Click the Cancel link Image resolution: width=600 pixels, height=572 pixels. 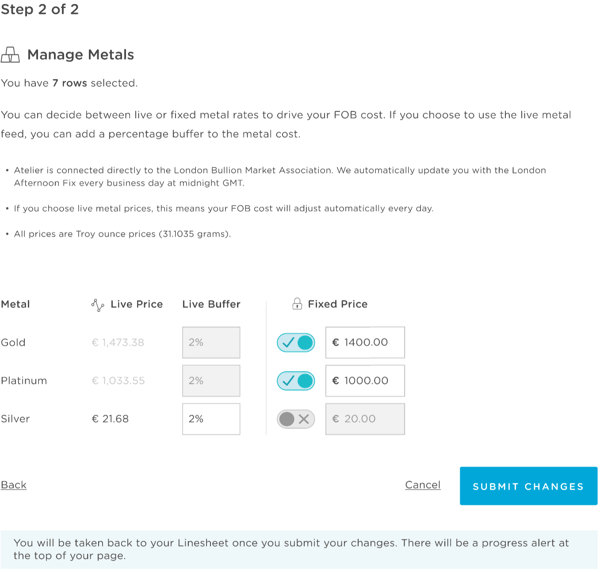(423, 485)
